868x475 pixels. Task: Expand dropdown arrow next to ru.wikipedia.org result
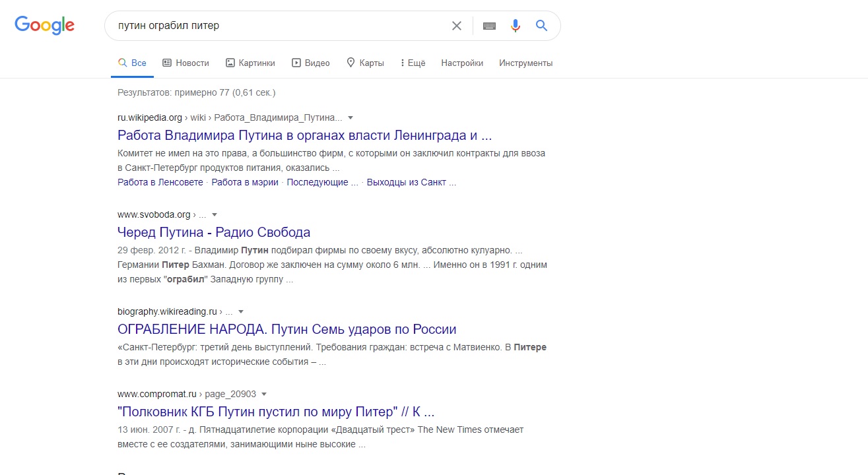coord(351,118)
